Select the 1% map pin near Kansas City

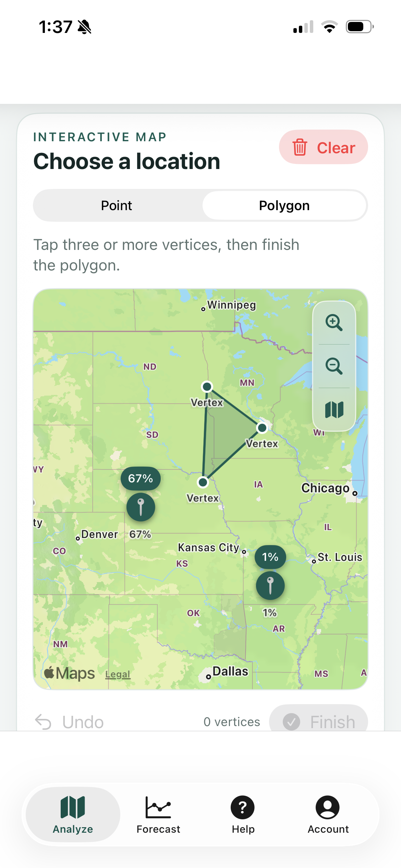click(270, 585)
